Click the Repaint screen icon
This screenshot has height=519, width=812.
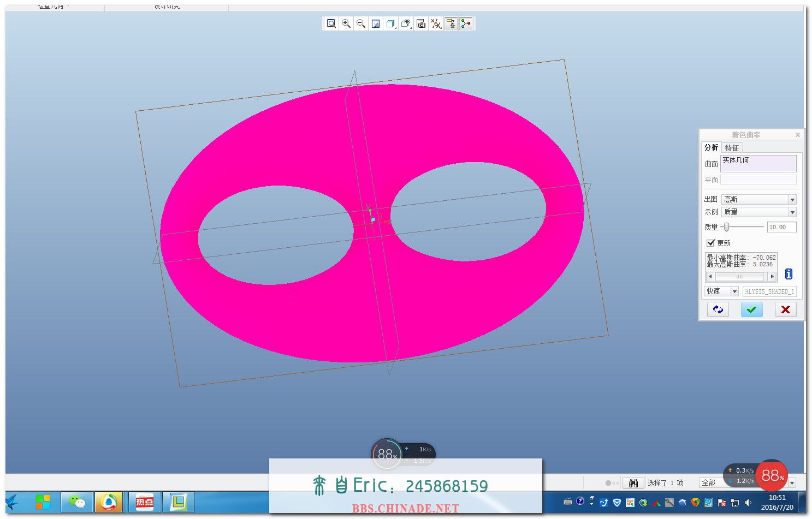point(376,23)
